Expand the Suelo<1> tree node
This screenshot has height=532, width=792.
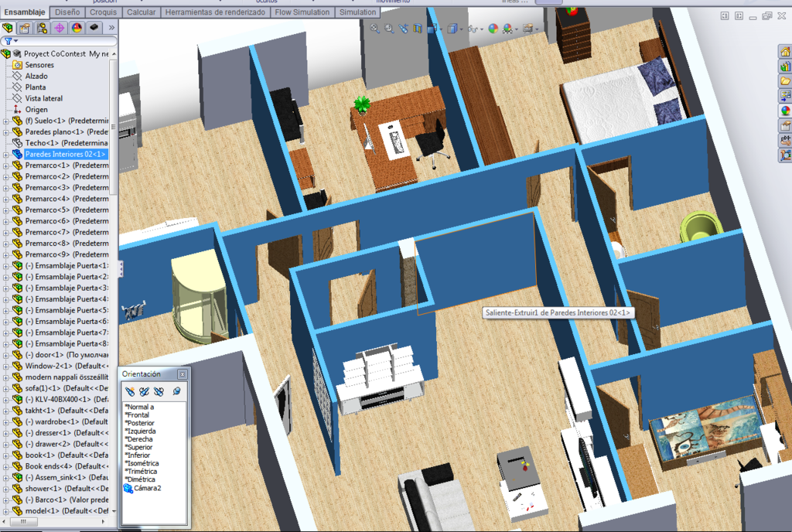tap(6, 121)
